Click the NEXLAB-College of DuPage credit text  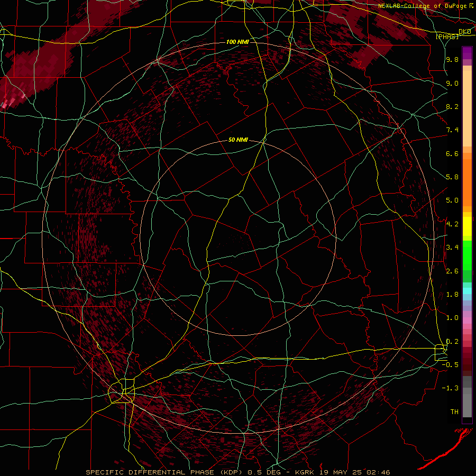(422, 6)
